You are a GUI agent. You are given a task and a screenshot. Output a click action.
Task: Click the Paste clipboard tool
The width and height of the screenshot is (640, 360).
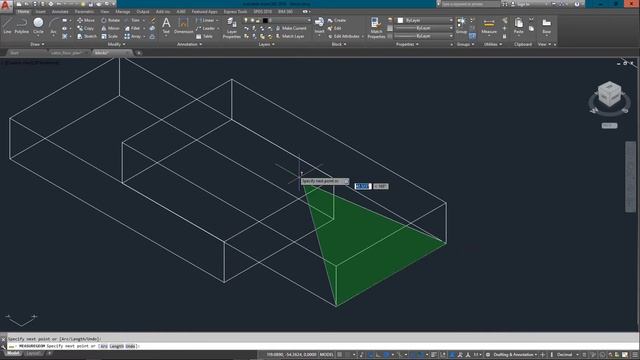pos(518,26)
